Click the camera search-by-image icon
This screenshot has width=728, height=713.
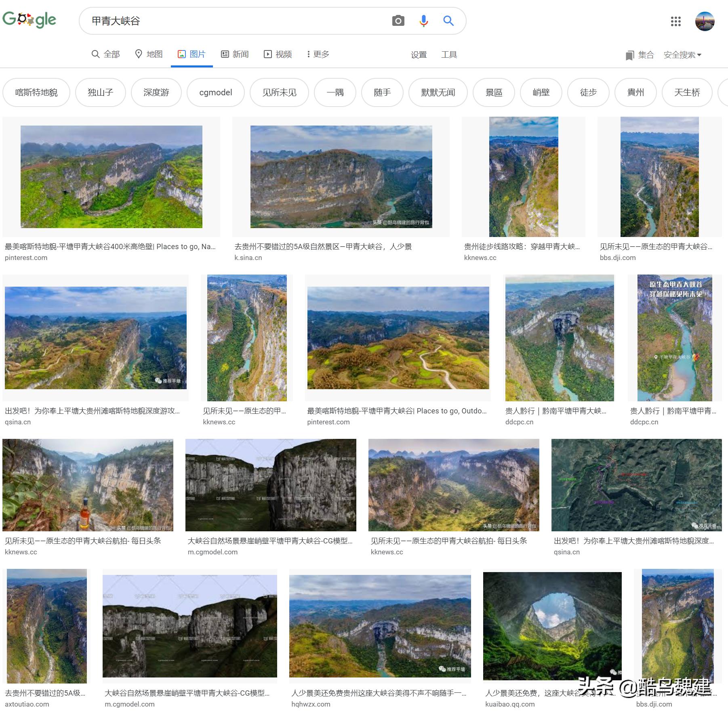[398, 21]
